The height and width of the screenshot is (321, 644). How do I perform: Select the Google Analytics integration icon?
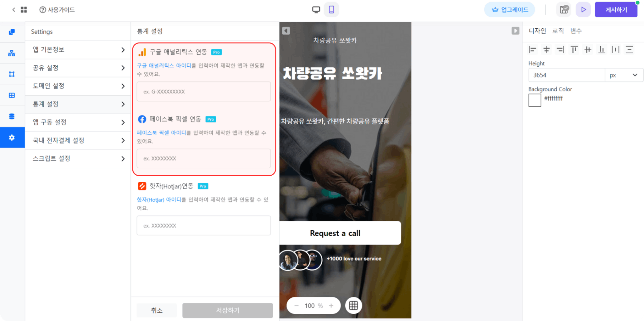tap(142, 52)
